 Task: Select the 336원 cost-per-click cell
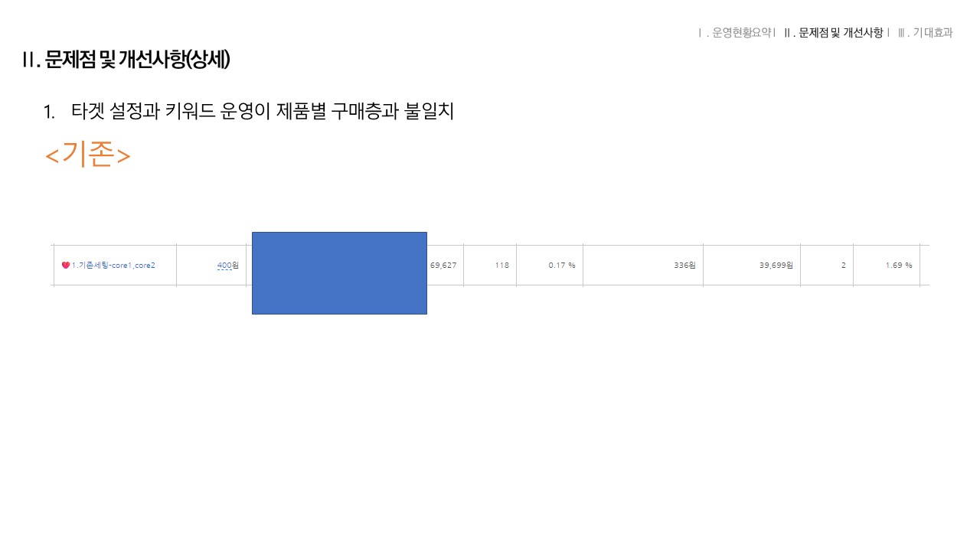tap(684, 266)
